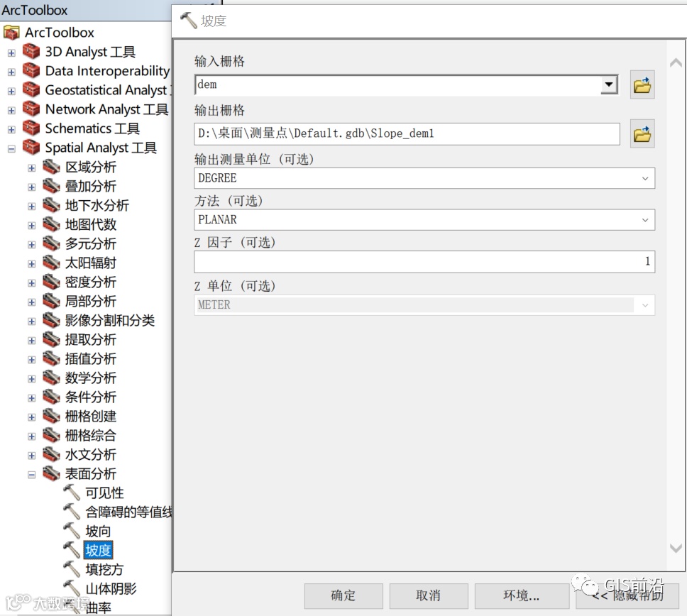Click the 地下水分析 toolset icon

(x=51, y=205)
